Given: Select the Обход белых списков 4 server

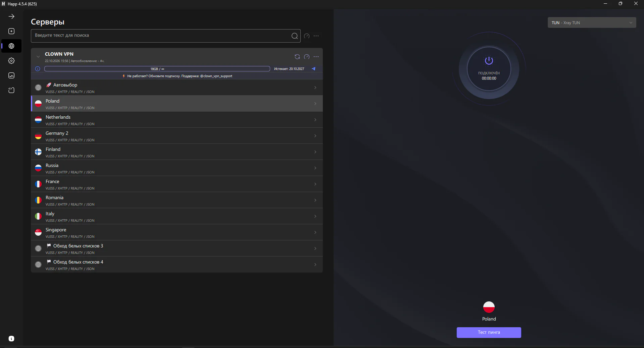Looking at the screenshot, I should point(177,265).
